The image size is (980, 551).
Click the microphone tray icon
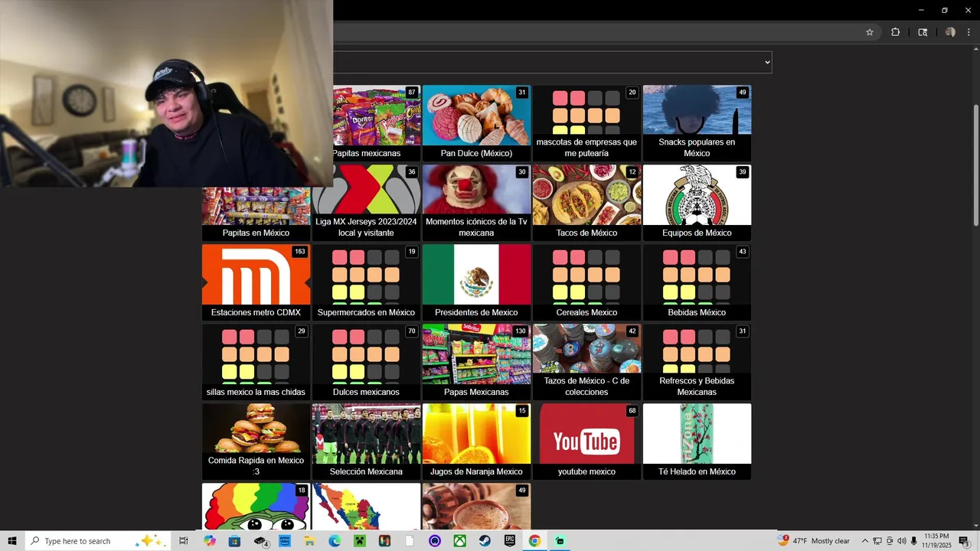pyautogui.click(x=913, y=541)
